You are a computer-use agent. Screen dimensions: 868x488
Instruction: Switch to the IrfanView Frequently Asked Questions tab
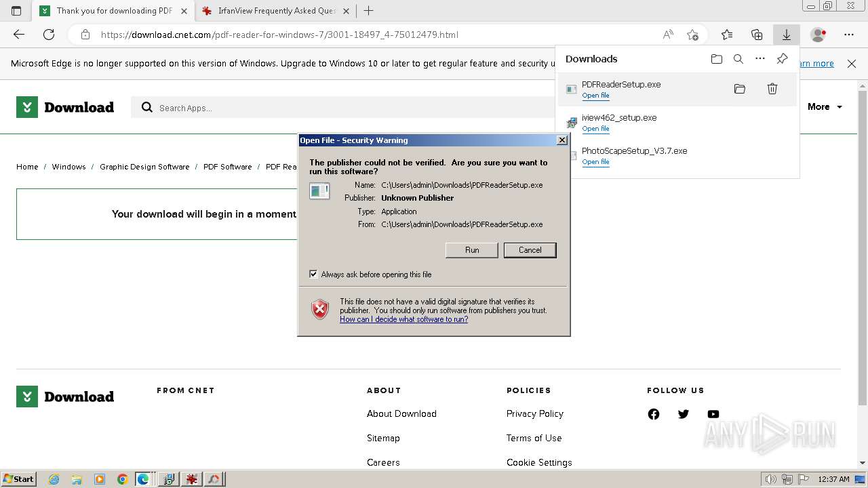[x=277, y=11]
